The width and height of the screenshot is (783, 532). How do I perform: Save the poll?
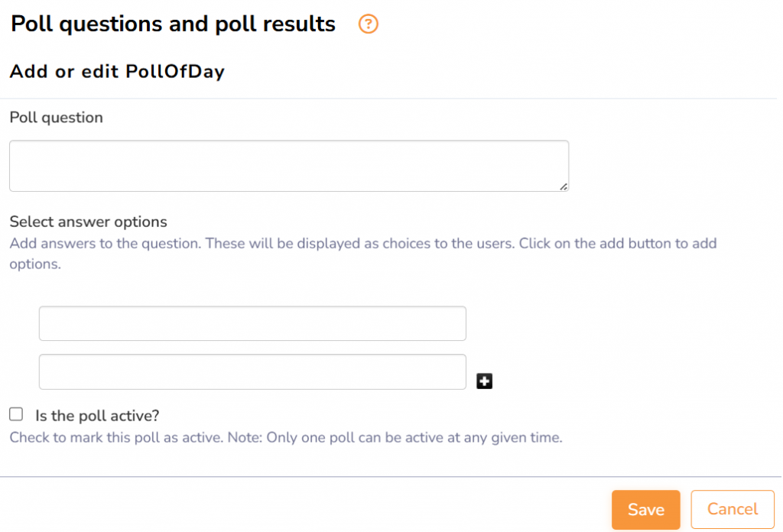645,510
